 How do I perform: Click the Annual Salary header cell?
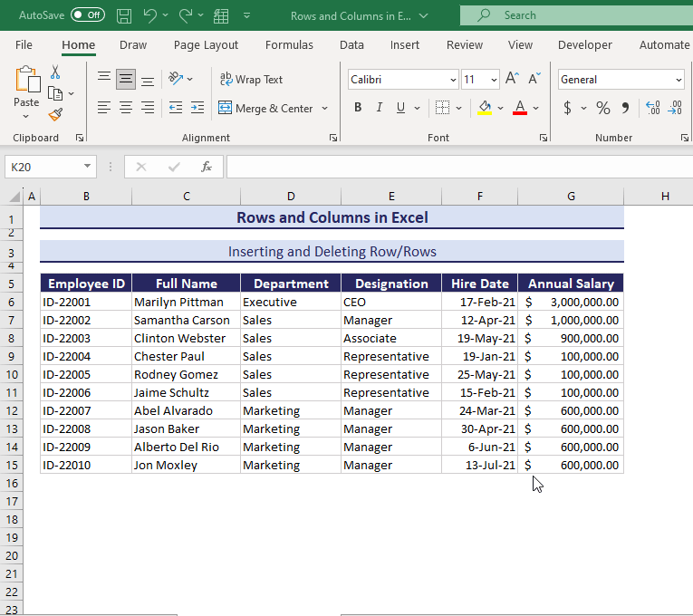coord(571,284)
